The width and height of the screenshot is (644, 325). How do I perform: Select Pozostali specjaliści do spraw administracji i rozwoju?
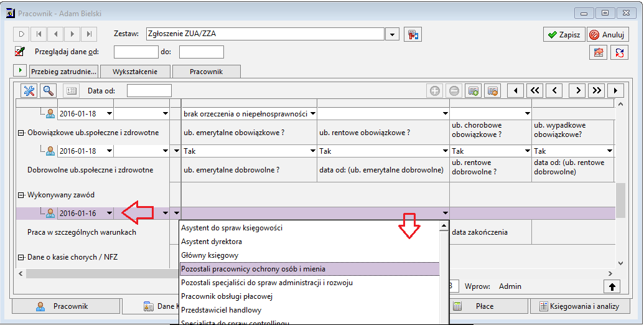[x=310, y=283]
